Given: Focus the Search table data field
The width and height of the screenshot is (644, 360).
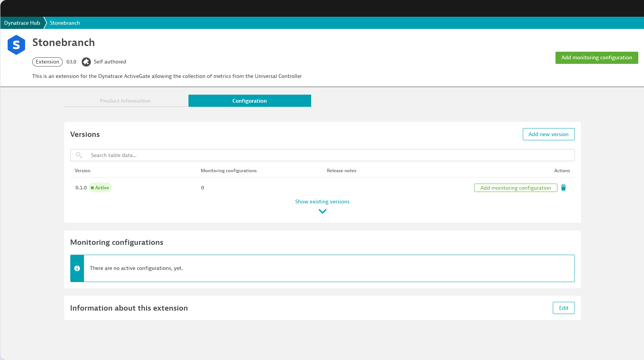Looking at the screenshot, I should [x=323, y=155].
